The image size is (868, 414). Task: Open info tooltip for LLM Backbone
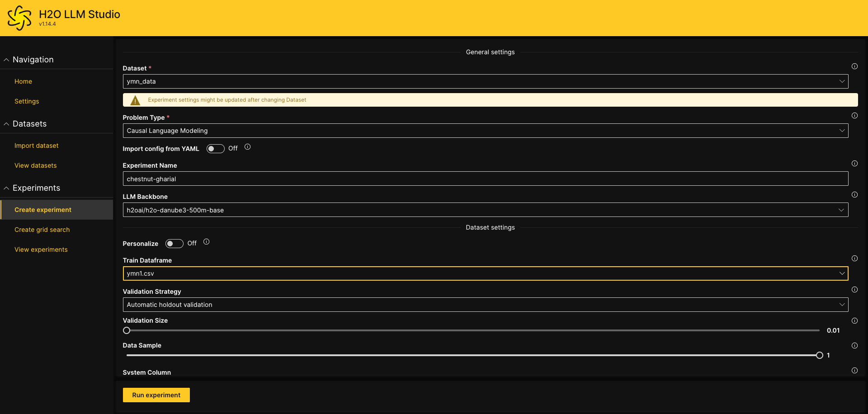tap(854, 195)
